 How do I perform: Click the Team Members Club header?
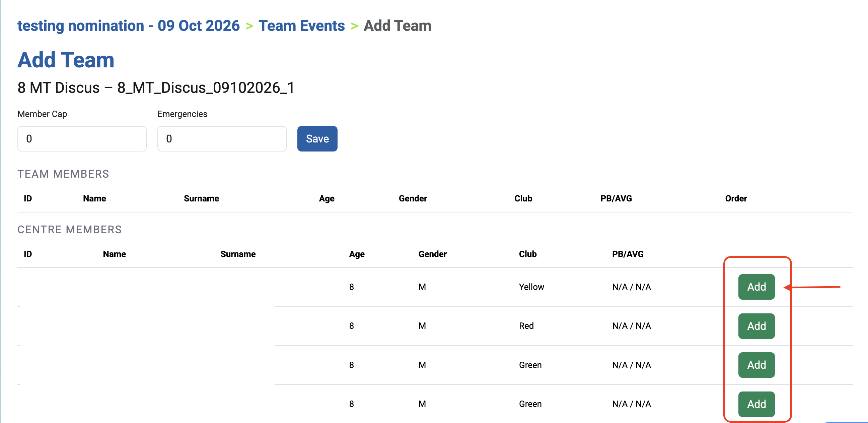coord(523,198)
